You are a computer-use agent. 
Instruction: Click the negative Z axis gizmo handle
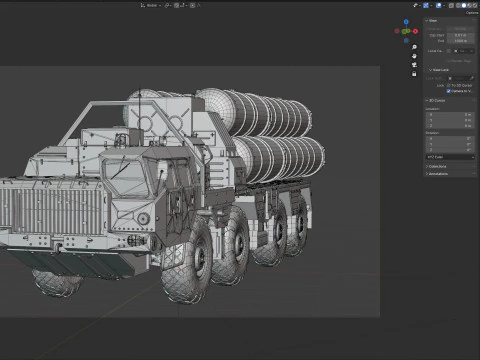(406, 41)
